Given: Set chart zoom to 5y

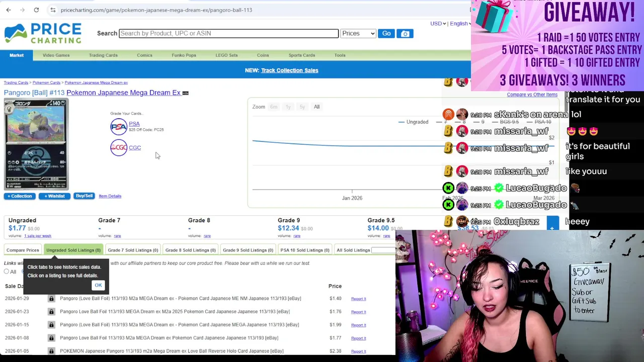Looking at the screenshot, I should point(302,107).
